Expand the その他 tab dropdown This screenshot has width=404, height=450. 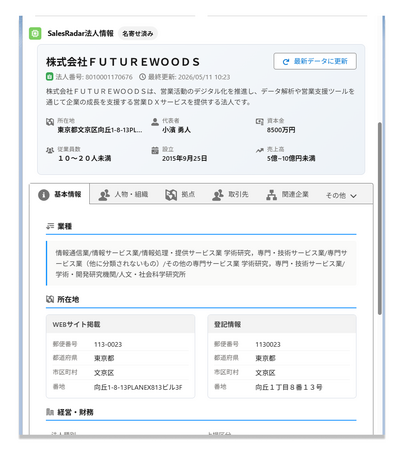[x=341, y=195]
